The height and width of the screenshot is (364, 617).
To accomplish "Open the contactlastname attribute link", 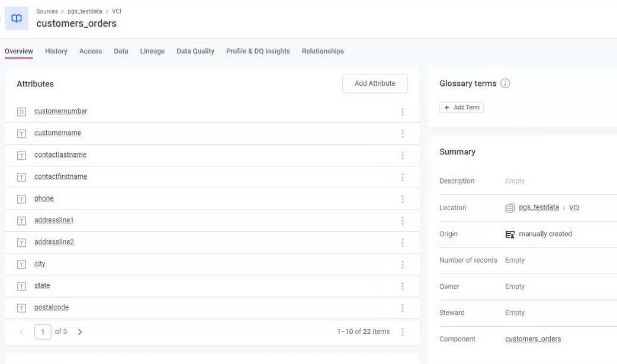I will (60, 155).
